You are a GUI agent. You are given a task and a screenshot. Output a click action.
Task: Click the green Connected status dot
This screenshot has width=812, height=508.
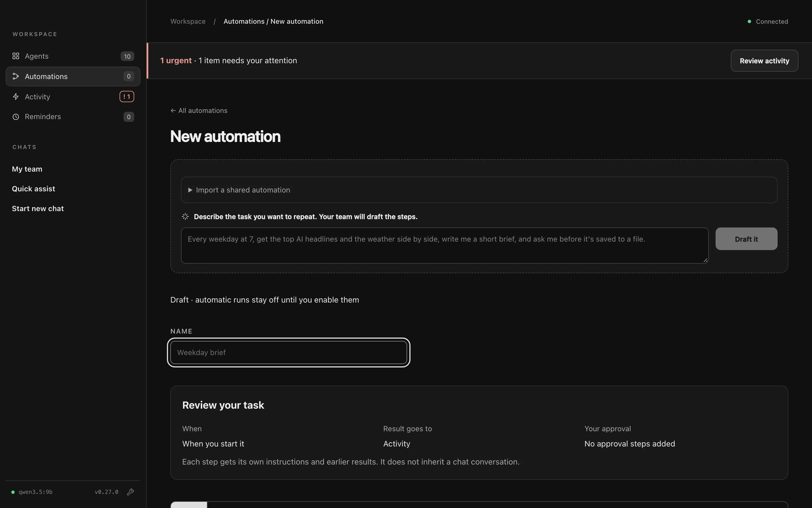tap(749, 21)
